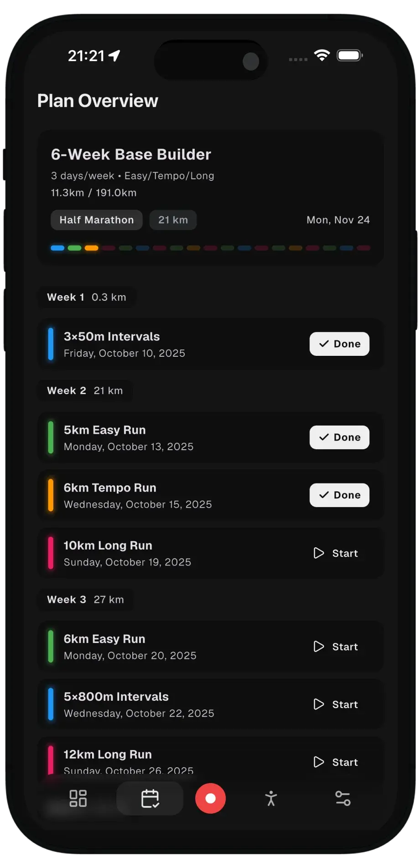Tap the first blue progress segment
Image resolution: width=420 pixels, height=868 pixels.
[57, 248]
